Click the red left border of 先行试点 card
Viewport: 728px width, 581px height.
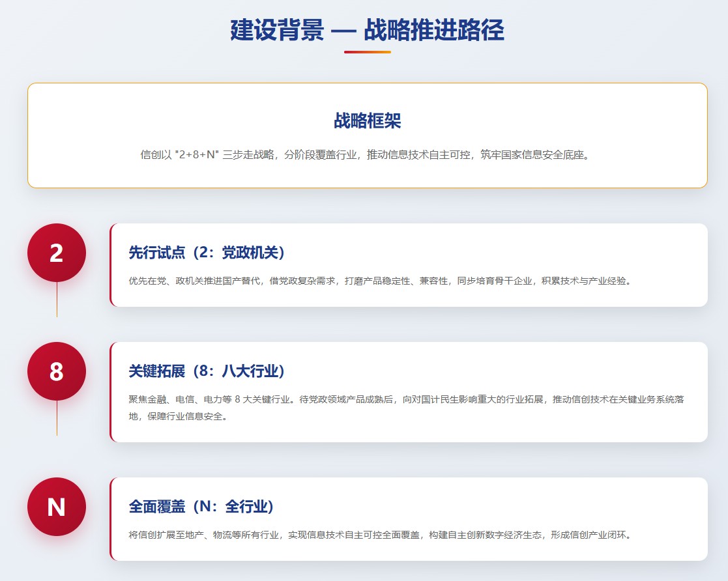click(111, 265)
